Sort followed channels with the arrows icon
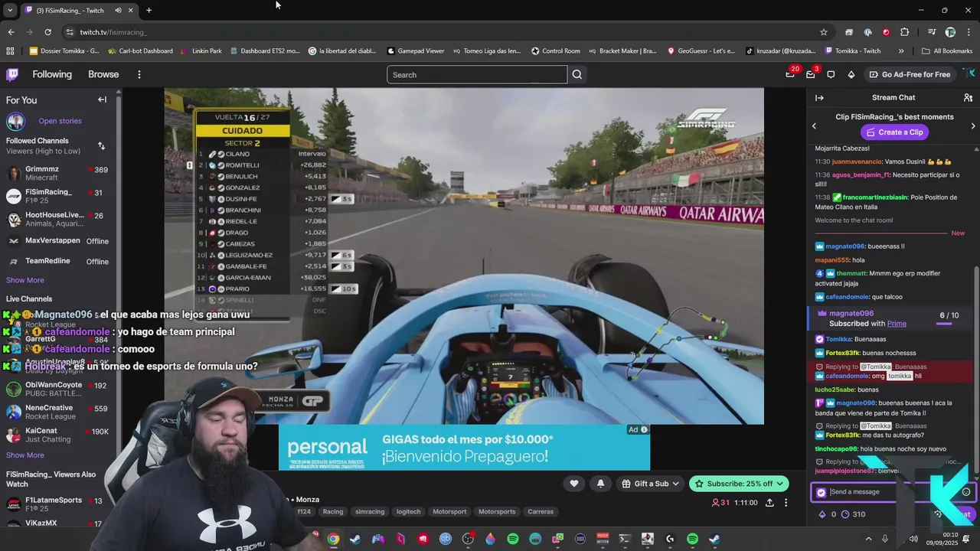This screenshot has width=980, height=551. click(101, 145)
